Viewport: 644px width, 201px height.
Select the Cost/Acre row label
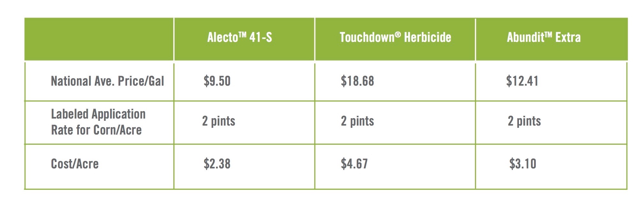coord(75,164)
